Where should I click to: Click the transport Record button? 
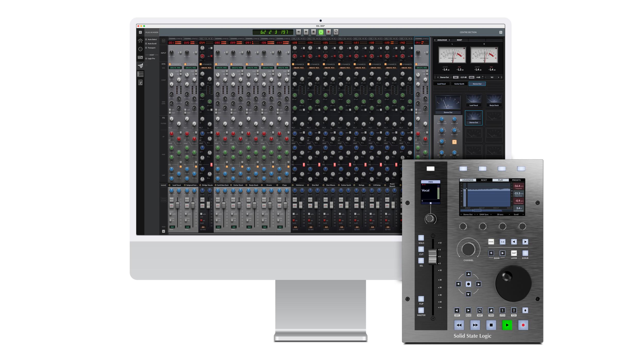[x=328, y=32]
